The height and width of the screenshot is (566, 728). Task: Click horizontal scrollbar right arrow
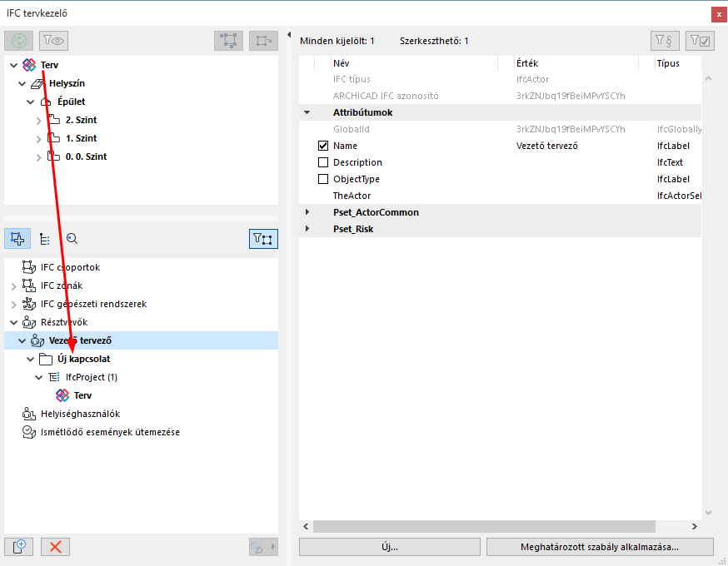pos(695,526)
